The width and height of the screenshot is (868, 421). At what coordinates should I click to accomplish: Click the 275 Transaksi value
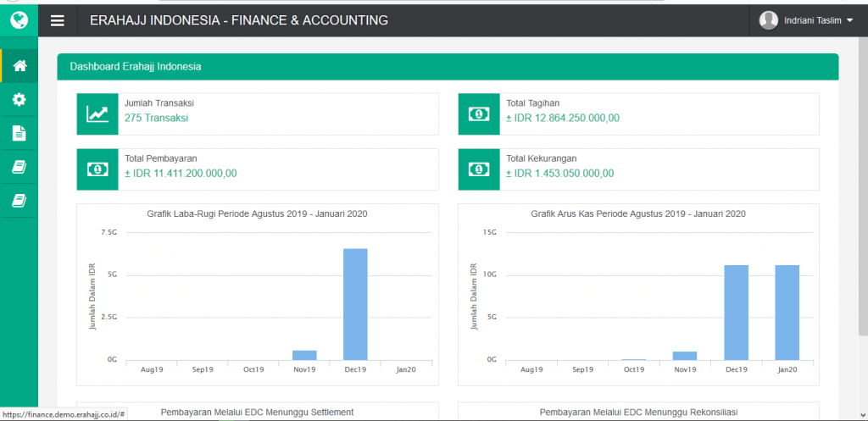(x=156, y=118)
